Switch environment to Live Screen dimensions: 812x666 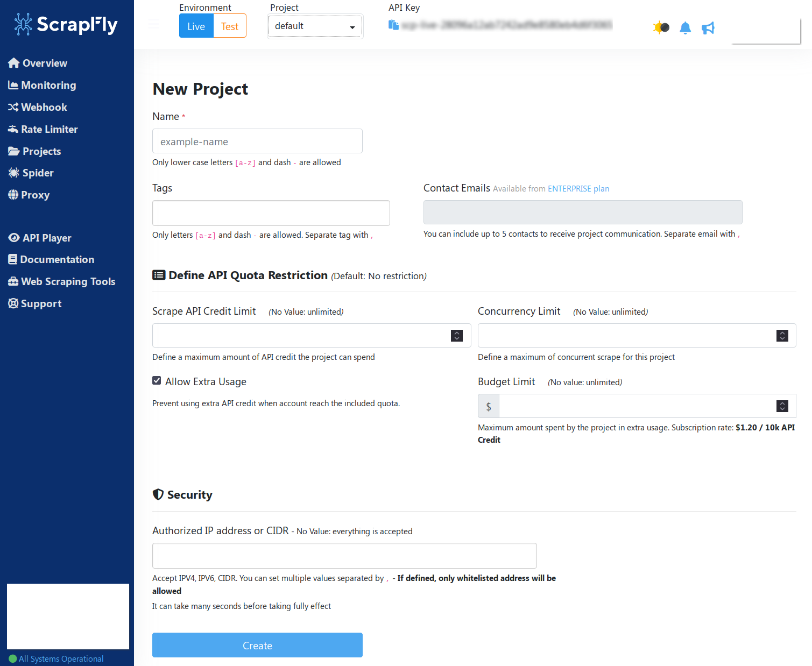coord(196,26)
